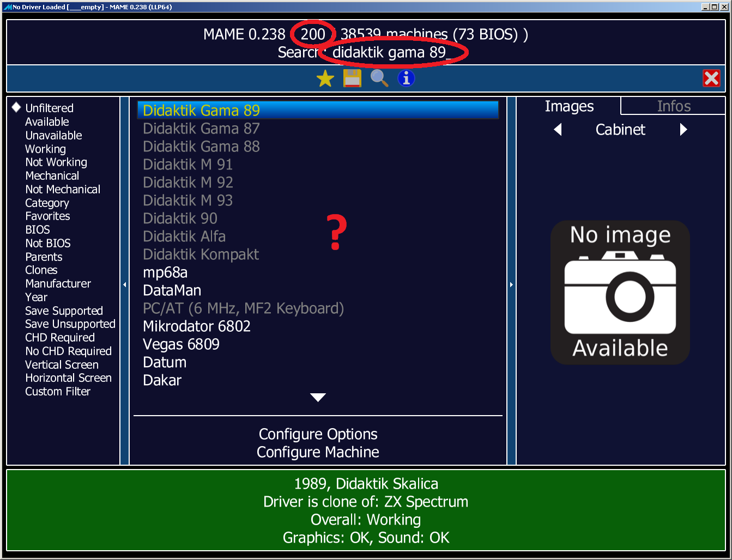Click the MAME icon in title bar
Image resolution: width=732 pixels, height=560 pixels.
(7, 7)
